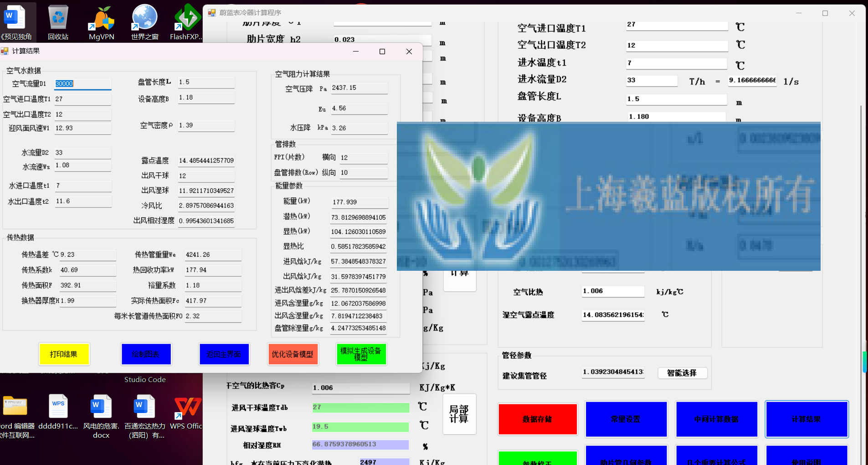Click the 空气流量D1 field showing 30000
Image resolution: width=868 pixels, height=465 pixels.
pyautogui.click(x=82, y=84)
